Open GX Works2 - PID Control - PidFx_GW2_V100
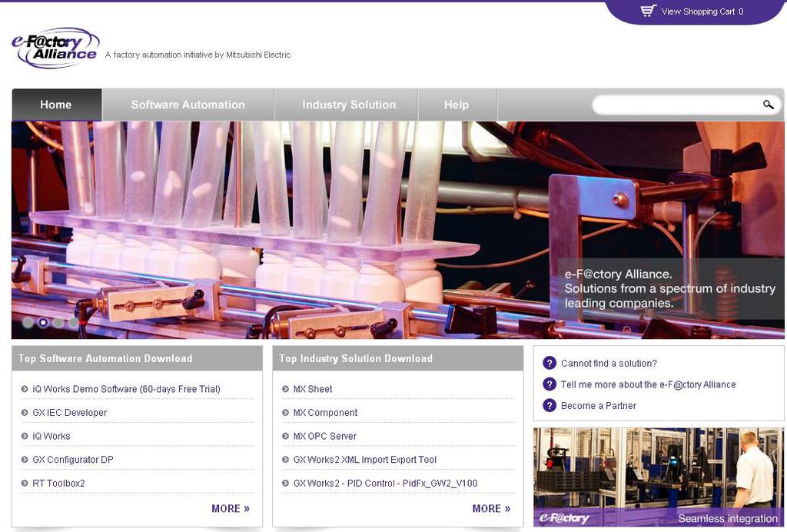 pyautogui.click(x=386, y=484)
